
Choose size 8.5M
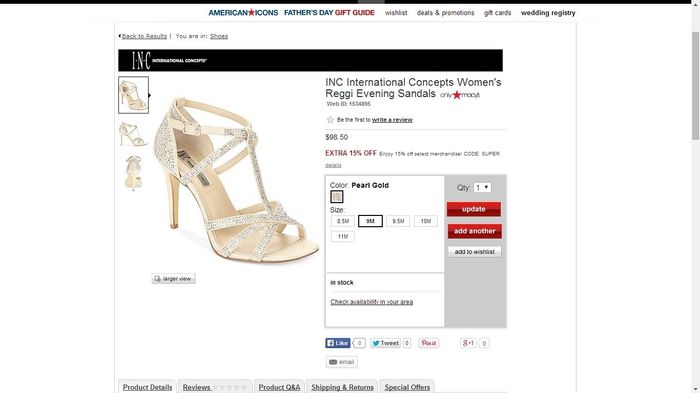[x=343, y=221]
